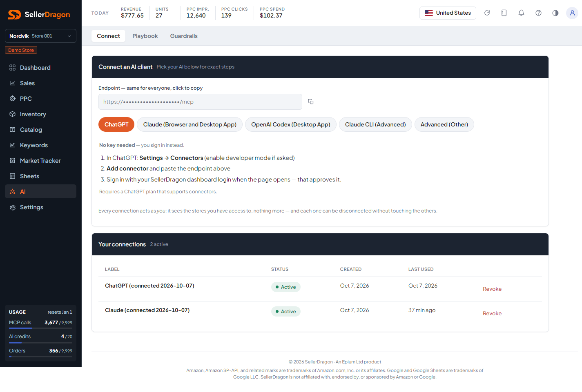This screenshot has width=582, height=392.
Task: Revoke the ChatGPT connection
Action: (492, 289)
